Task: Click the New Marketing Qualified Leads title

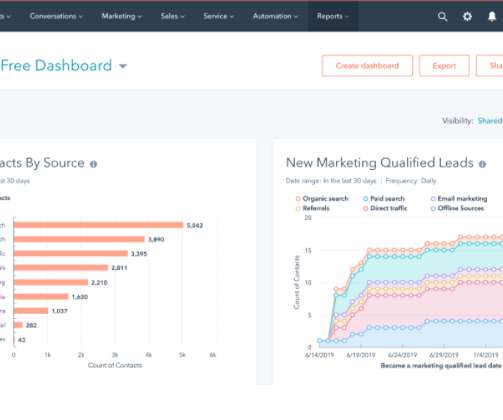Action: click(x=380, y=163)
